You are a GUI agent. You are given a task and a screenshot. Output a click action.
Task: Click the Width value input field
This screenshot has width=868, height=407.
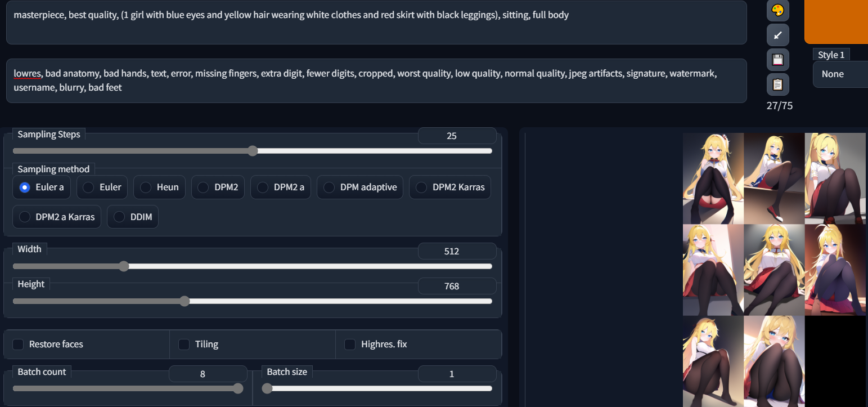[x=457, y=251]
